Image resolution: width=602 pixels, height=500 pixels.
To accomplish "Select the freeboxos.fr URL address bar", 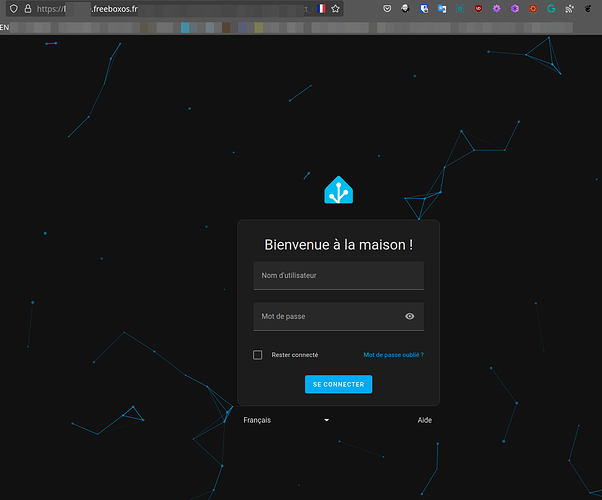I will pyautogui.click(x=170, y=8).
